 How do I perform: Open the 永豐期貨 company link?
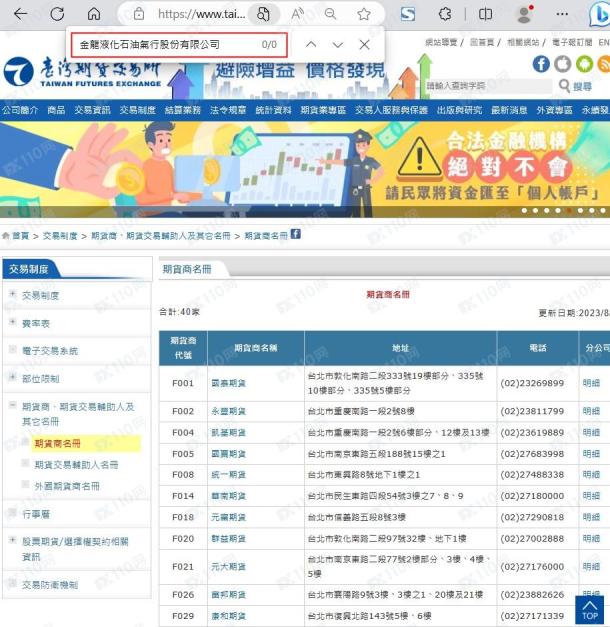click(x=228, y=411)
